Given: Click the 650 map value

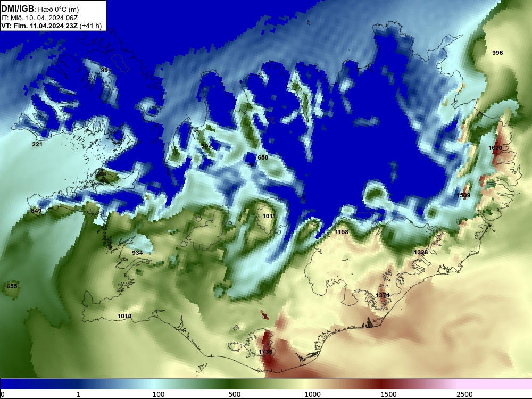Looking at the screenshot, I should pos(263,157).
